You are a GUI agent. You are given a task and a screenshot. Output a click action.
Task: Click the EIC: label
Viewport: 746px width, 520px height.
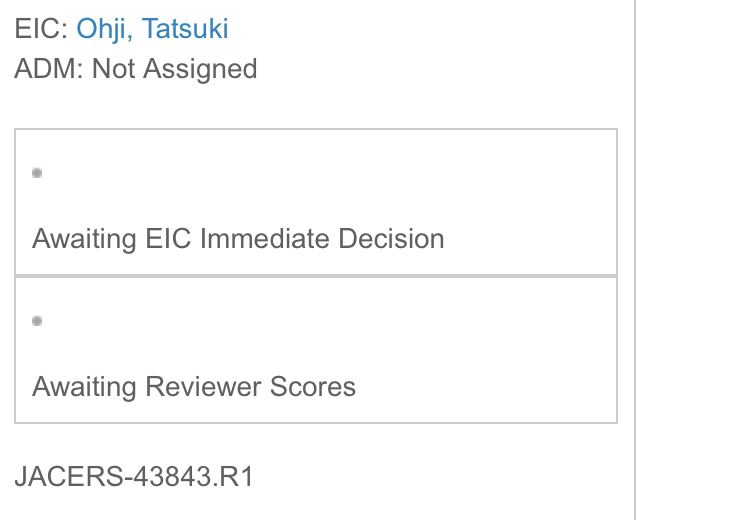coord(41,28)
